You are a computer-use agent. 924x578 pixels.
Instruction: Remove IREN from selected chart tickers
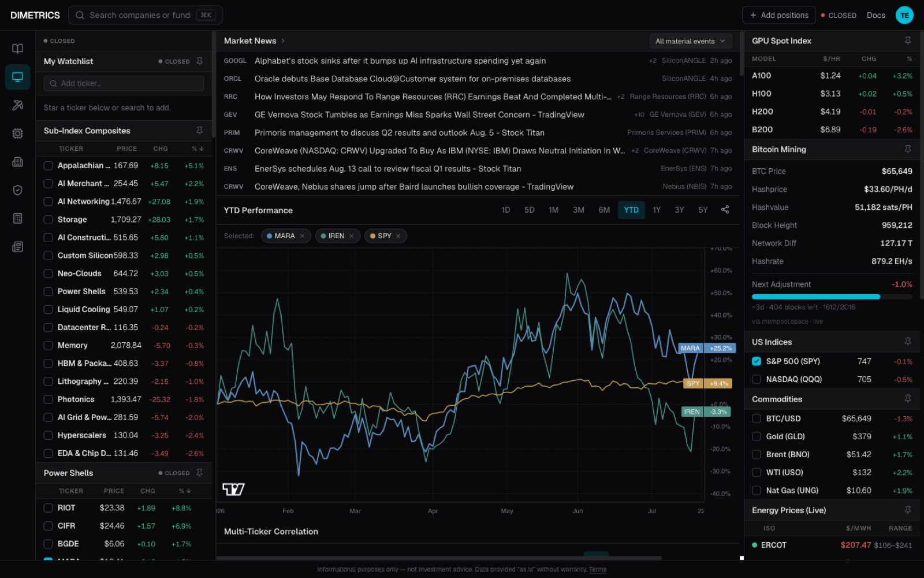pos(352,236)
